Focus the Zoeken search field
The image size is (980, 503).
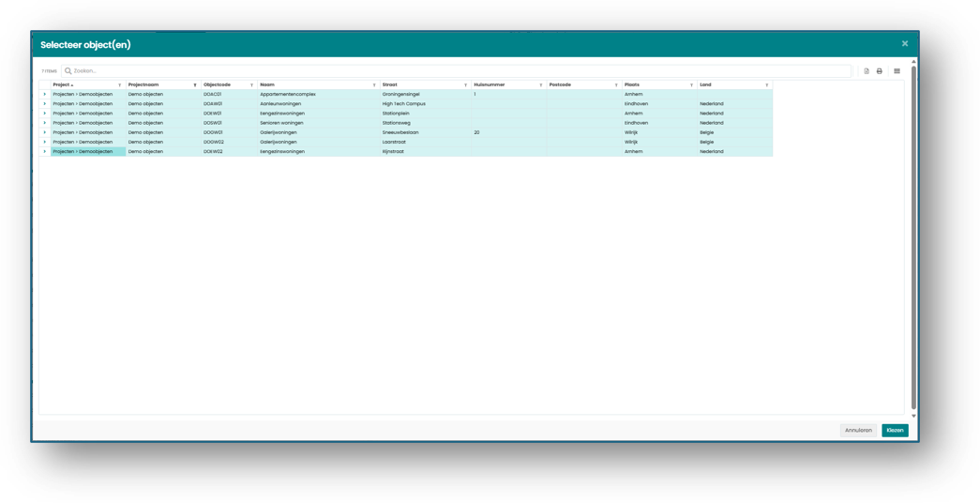457,71
